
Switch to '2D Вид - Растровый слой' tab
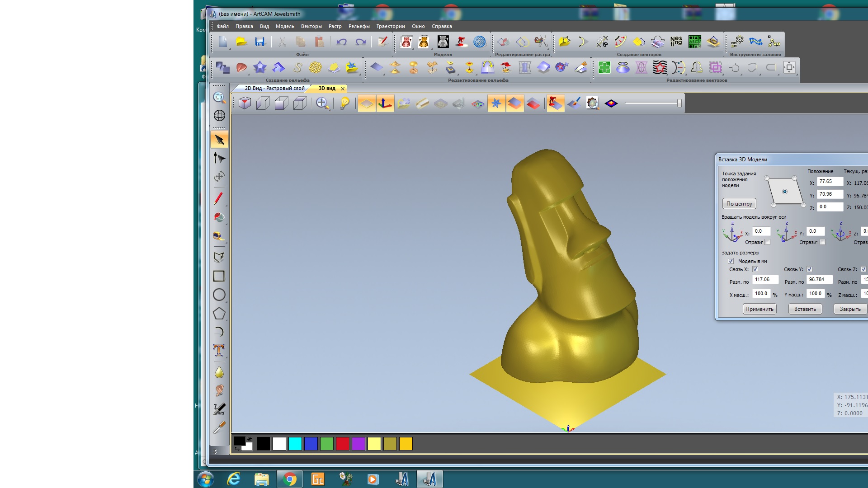pos(274,88)
